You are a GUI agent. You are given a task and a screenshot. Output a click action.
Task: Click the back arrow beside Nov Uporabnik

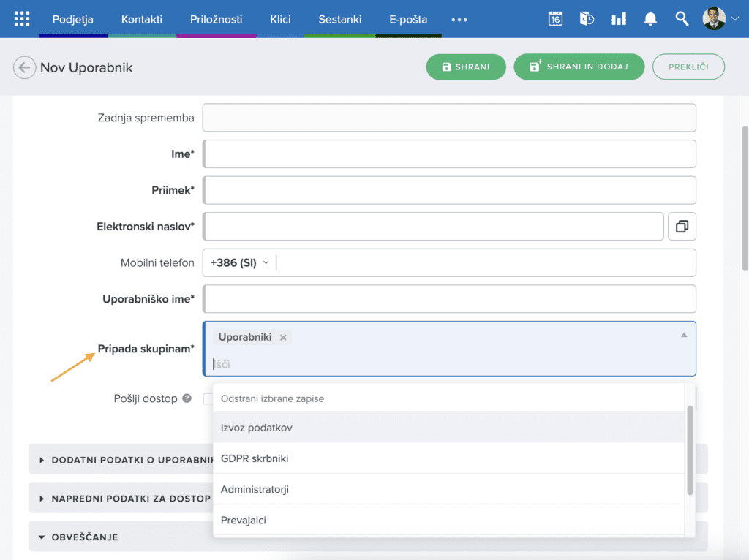click(25, 68)
